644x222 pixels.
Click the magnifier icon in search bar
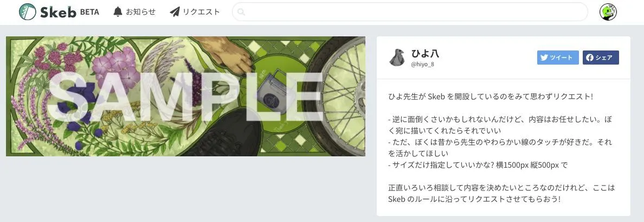click(241, 12)
